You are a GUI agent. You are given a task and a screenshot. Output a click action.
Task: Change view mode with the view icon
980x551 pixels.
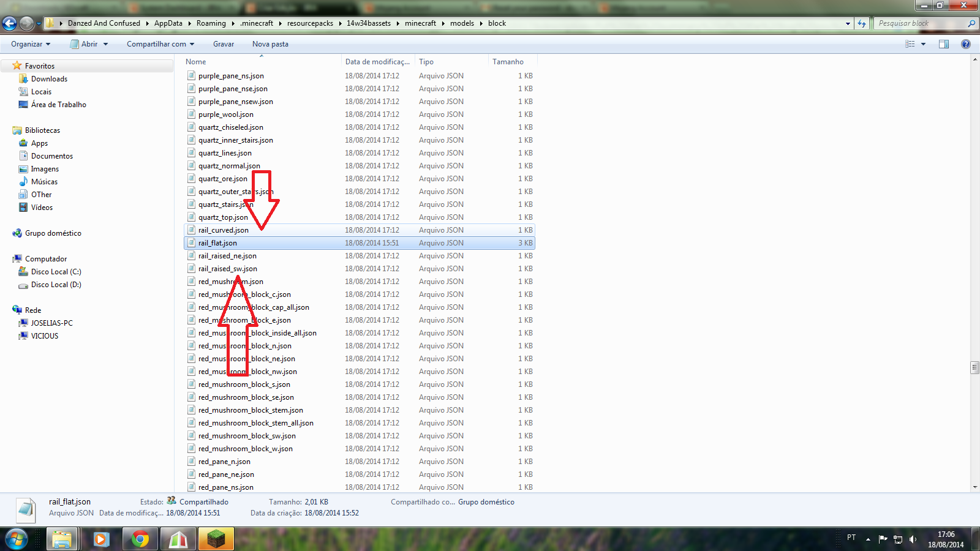click(910, 44)
